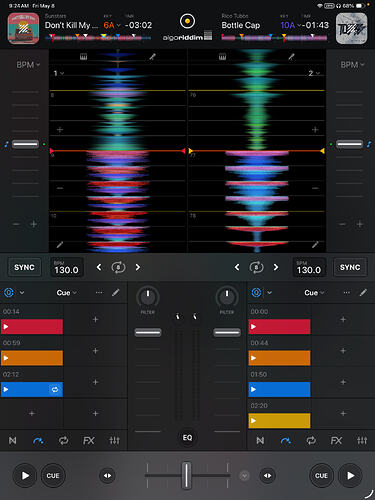Toggle SYNC on deck 1
Image resolution: width=375 pixels, height=500 pixels.
tap(24, 267)
